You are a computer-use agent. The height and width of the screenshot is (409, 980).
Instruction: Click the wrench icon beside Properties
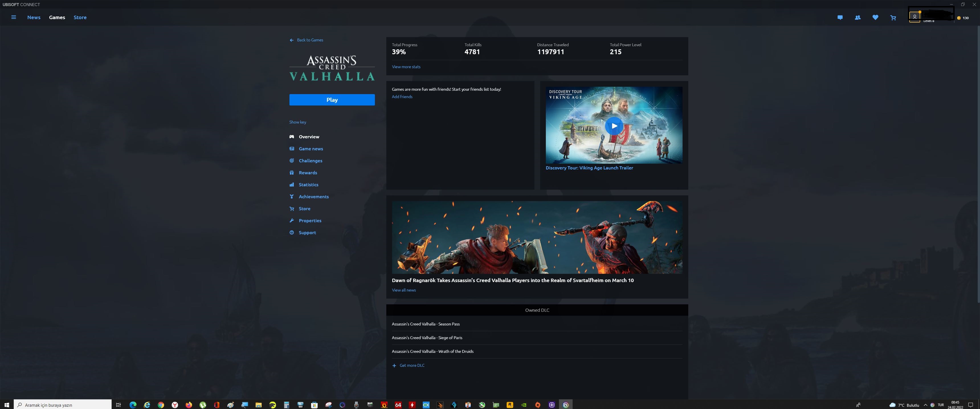pos(291,220)
